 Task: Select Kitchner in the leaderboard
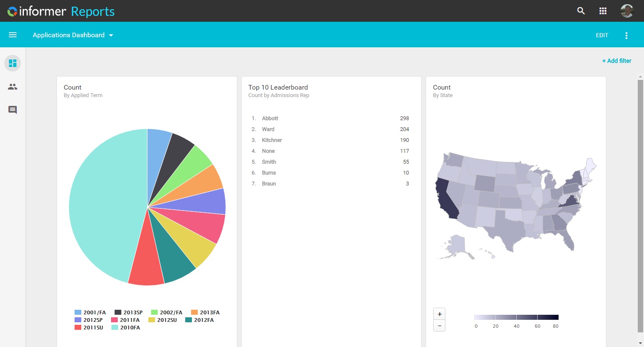[272, 140]
